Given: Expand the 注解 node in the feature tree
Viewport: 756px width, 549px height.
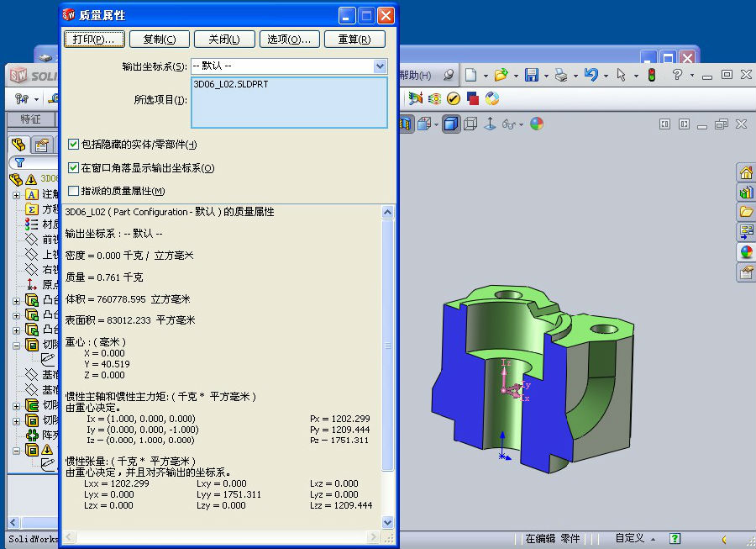Looking at the screenshot, I should click(x=16, y=194).
